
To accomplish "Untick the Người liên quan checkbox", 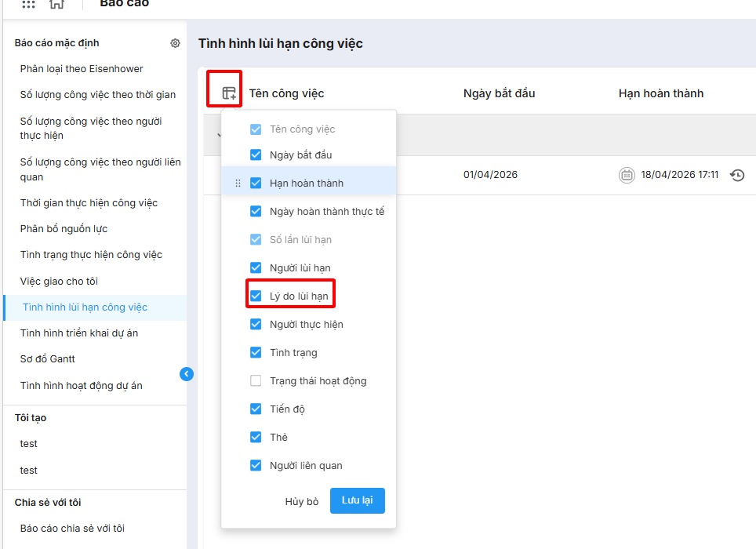I will [256, 466].
